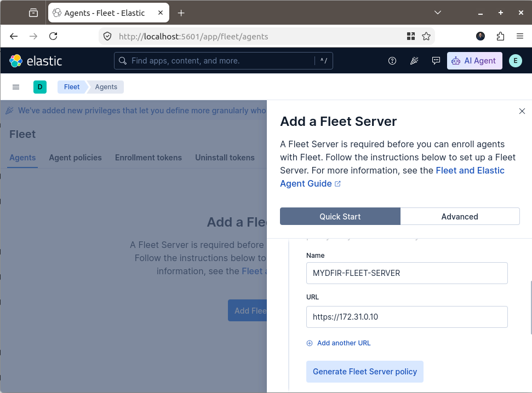The width and height of the screenshot is (532, 393).
Task: Click Add another URL link
Action: point(344,343)
